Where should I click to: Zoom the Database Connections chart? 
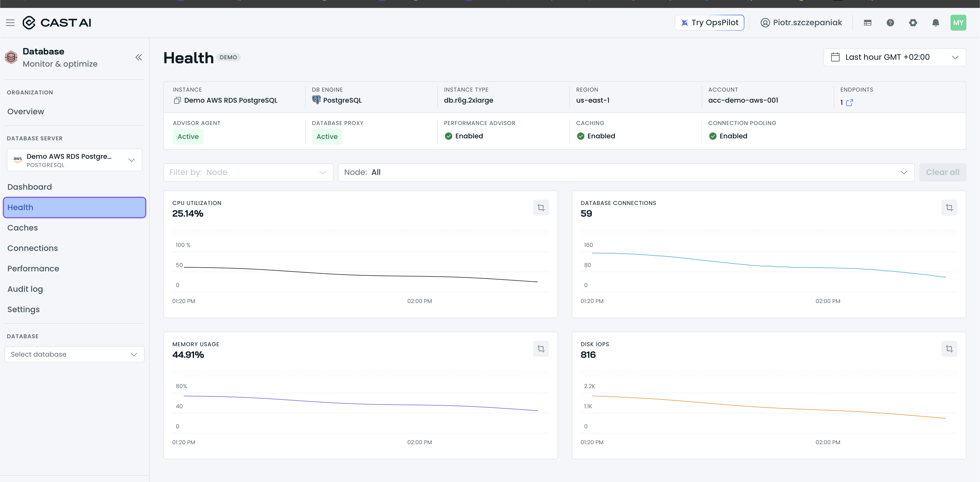(x=949, y=208)
